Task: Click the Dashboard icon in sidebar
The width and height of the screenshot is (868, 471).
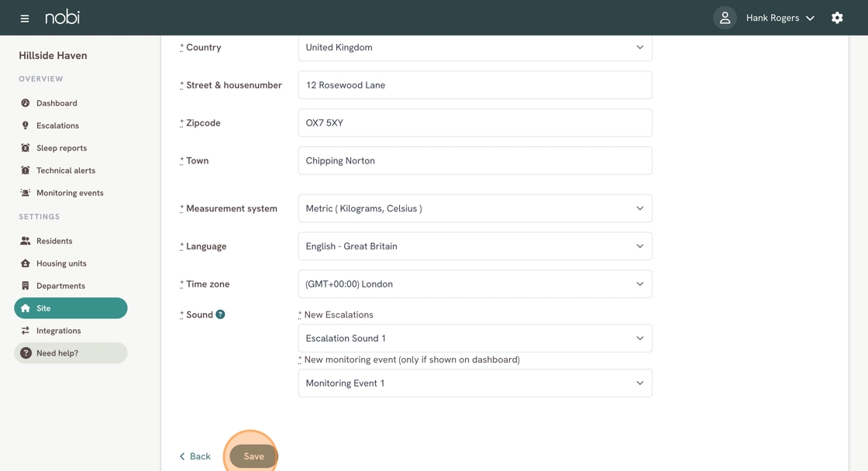Action: point(26,103)
